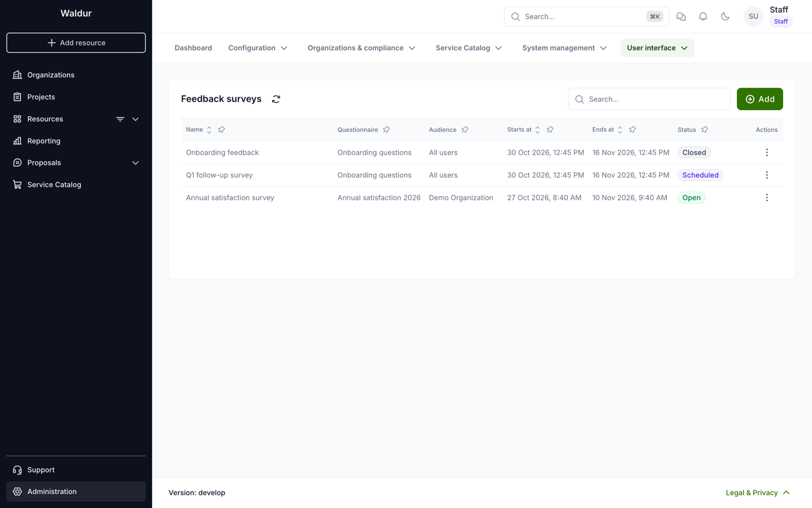Screen dimensions: 812x508
Task: Expand the Legal & Privacy footer menu
Action: point(758,493)
